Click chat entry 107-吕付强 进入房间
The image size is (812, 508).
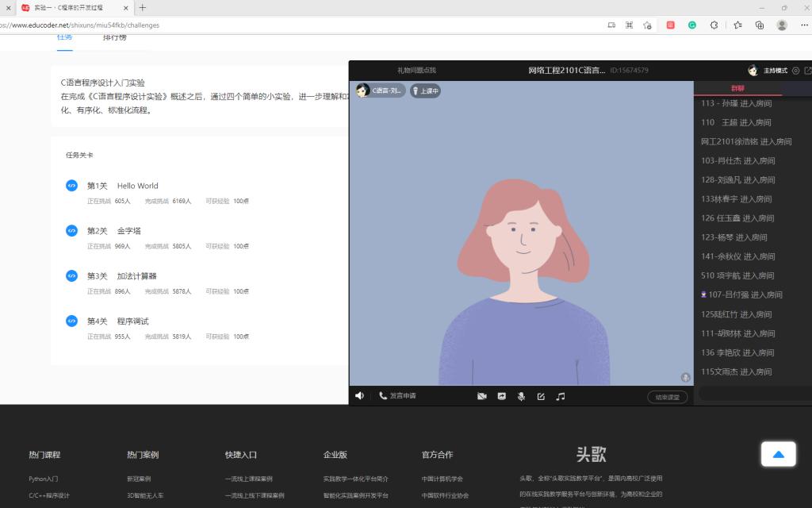click(741, 294)
